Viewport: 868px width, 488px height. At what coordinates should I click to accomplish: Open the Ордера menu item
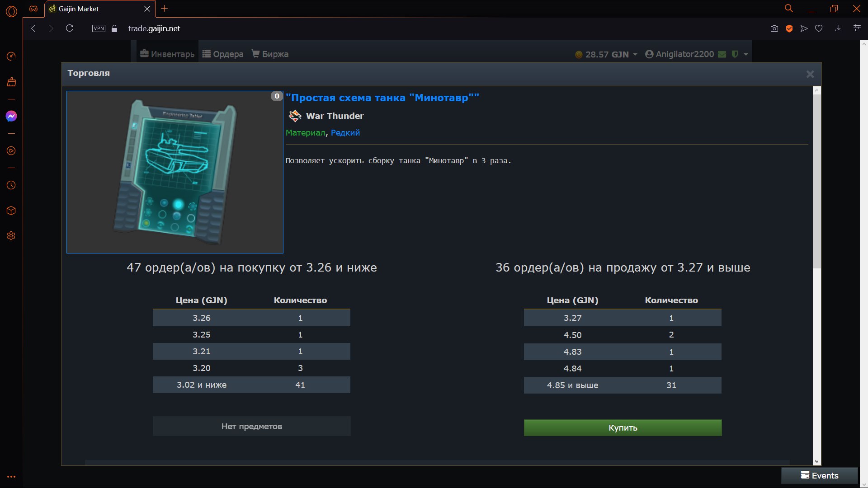pyautogui.click(x=223, y=54)
